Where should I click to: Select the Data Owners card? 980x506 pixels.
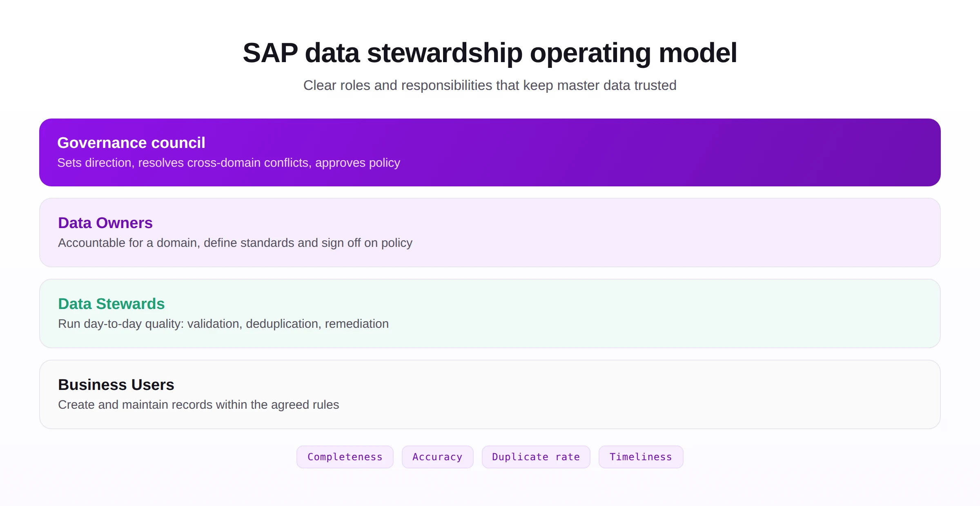pos(490,233)
